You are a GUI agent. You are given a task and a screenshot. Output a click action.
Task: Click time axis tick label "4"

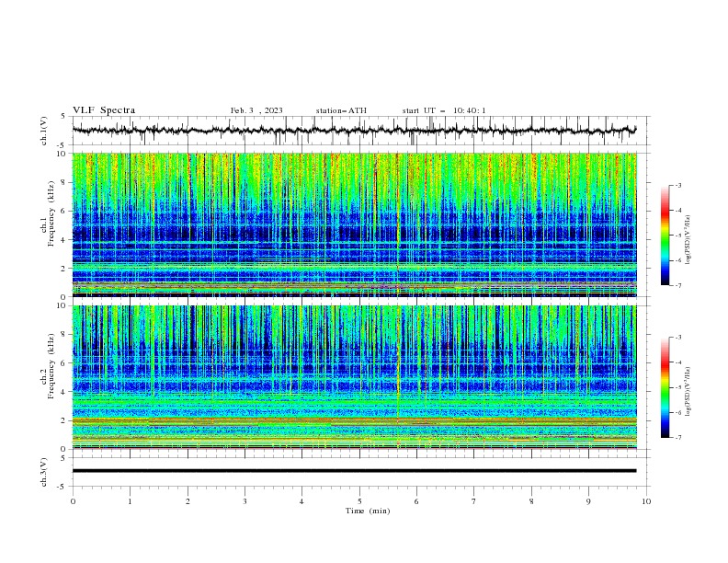click(x=301, y=501)
